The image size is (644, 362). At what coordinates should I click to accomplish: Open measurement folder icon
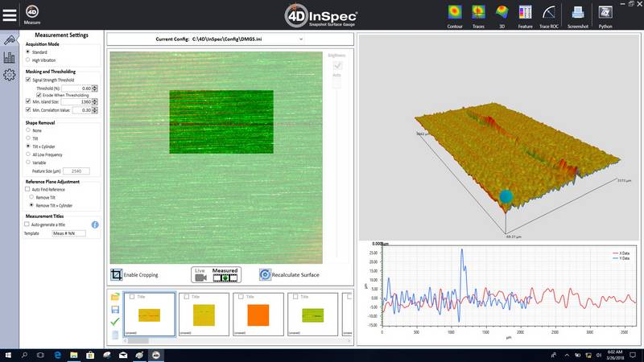(x=115, y=297)
